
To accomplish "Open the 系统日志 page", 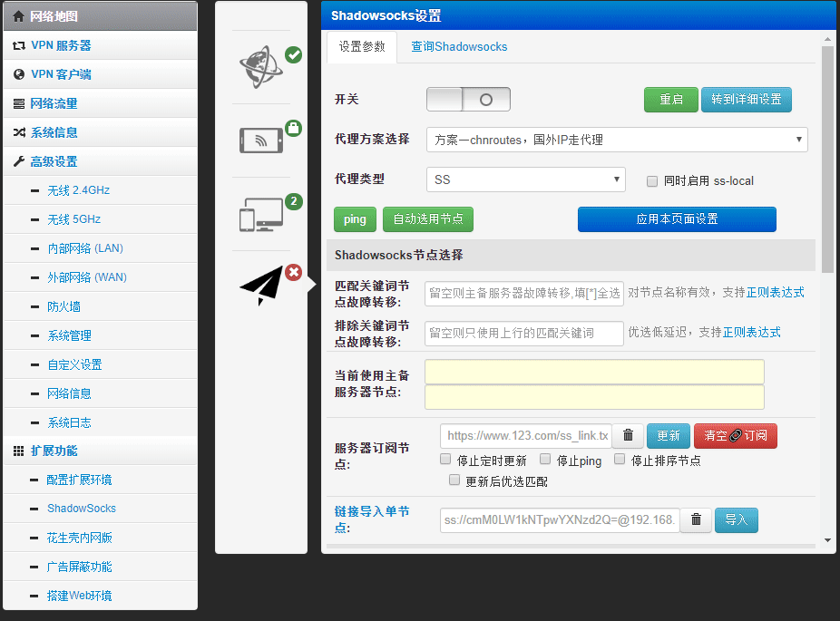I will [x=101, y=422].
